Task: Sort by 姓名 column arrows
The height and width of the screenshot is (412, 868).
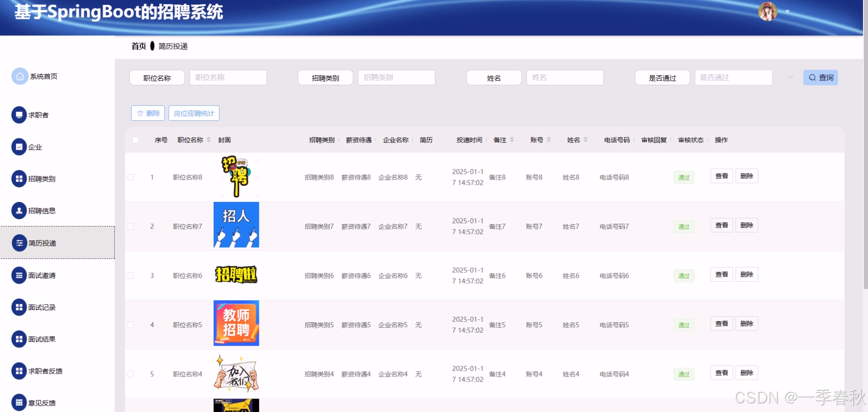Action: pos(585,140)
